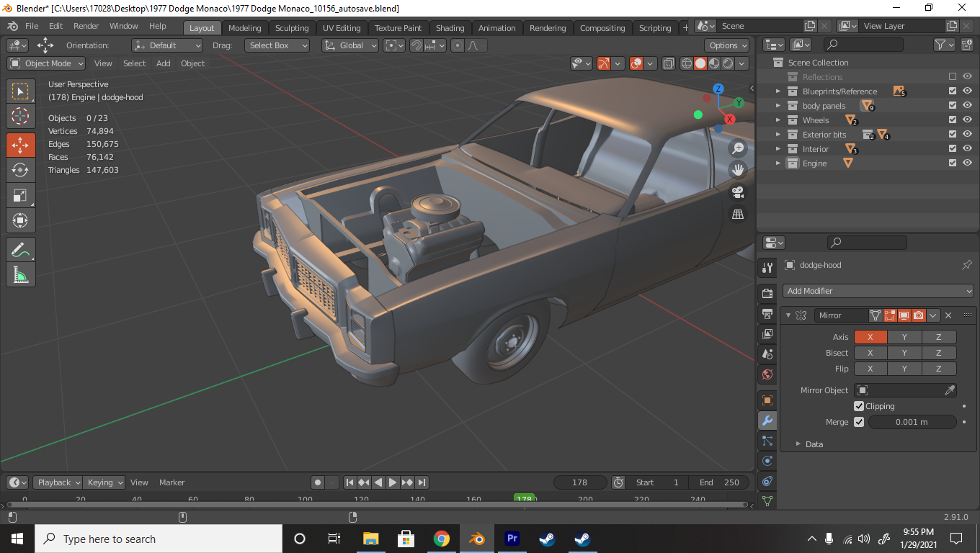
Task: Jump to the timeline end frame
Action: 422,482
